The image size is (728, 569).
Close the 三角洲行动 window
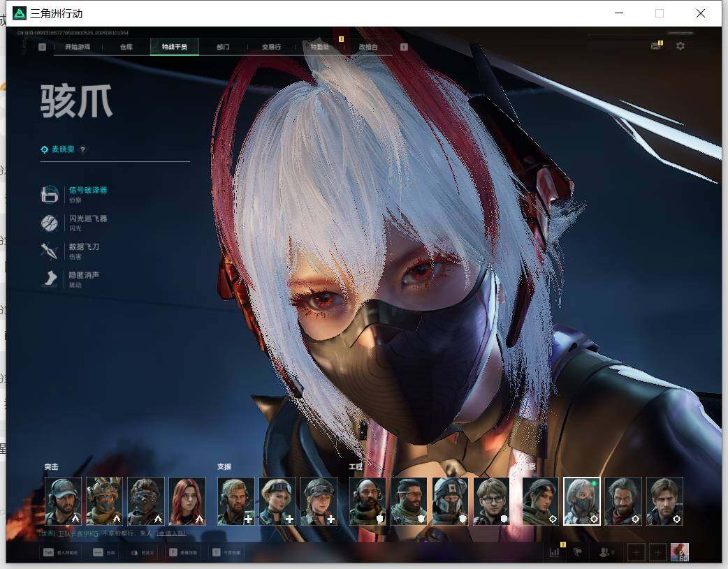(x=701, y=13)
